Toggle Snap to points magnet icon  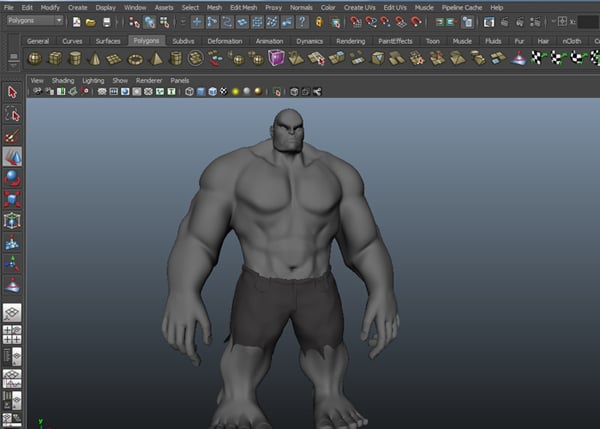click(385, 22)
